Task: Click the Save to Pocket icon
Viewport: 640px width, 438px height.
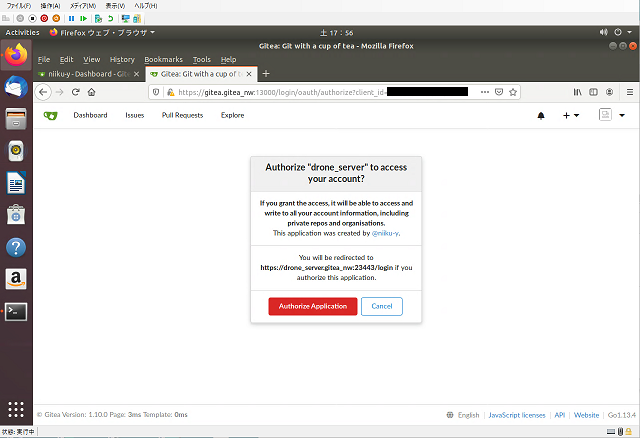Action: pos(499,92)
